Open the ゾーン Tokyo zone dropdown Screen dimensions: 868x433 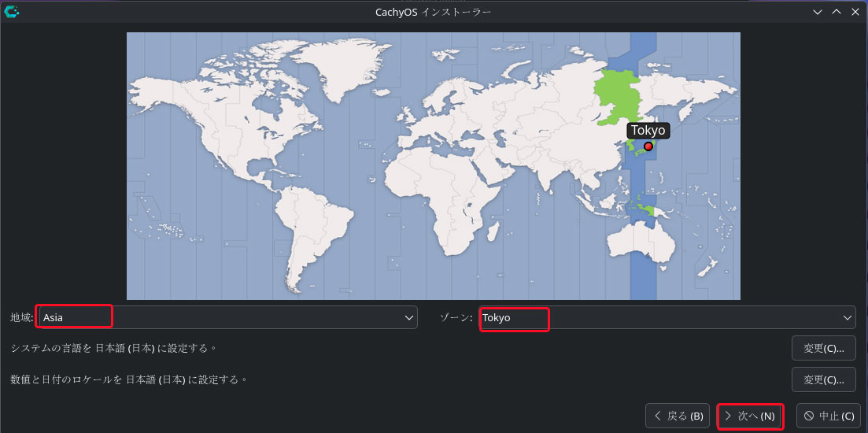click(666, 318)
